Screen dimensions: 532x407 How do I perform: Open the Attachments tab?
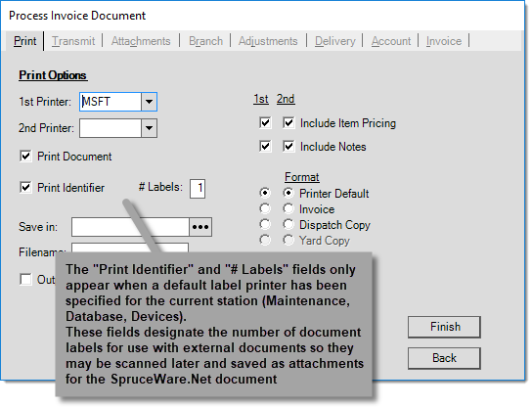click(141, 41)
